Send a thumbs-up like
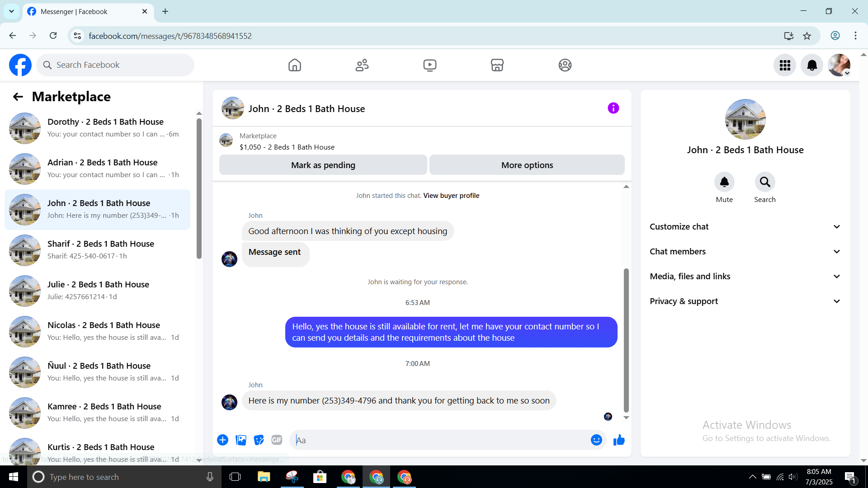This screenshot has height=488, width=868. [x=619, y=440]
